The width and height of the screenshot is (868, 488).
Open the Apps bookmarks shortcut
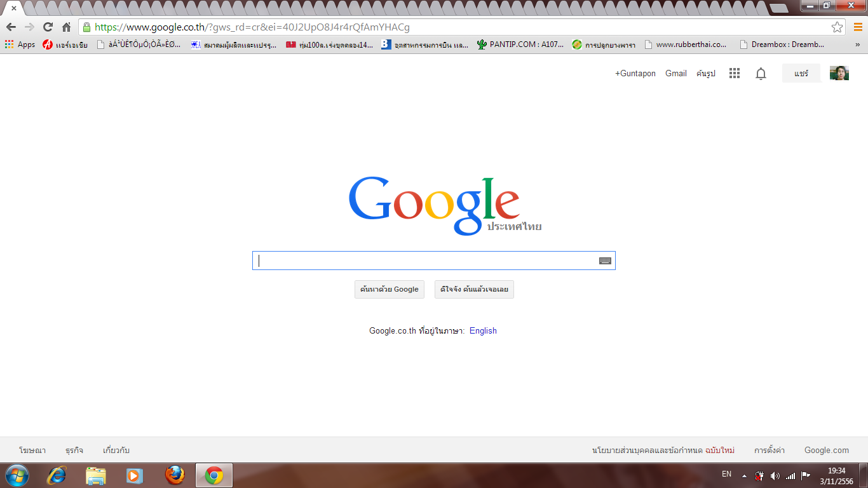[x=20, y=44]
